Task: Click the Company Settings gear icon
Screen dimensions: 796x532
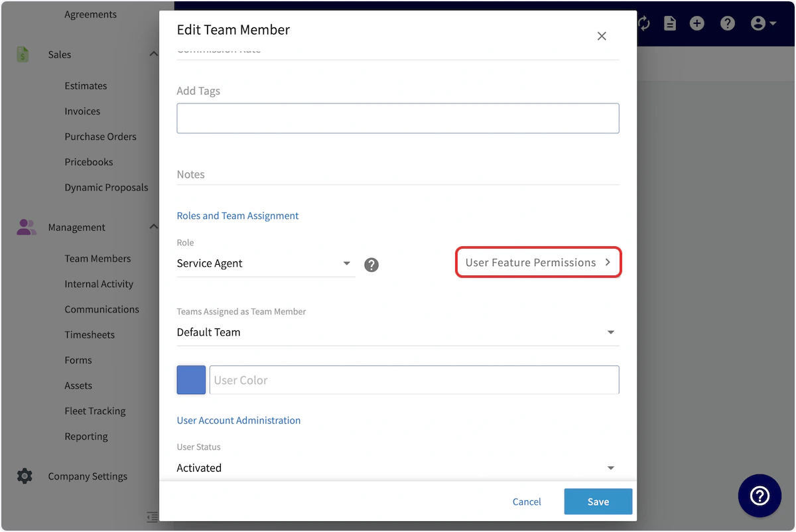Action: [x=25, y=476]
